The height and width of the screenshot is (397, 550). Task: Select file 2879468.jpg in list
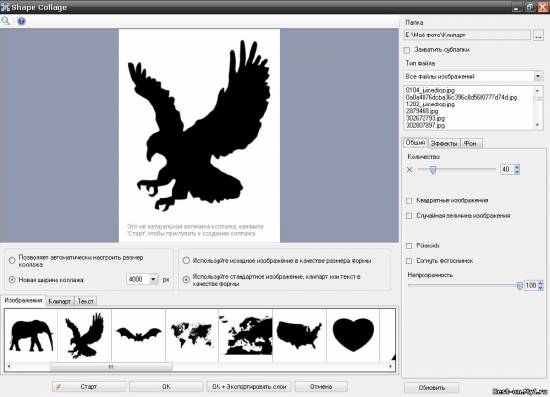point(422,111)
